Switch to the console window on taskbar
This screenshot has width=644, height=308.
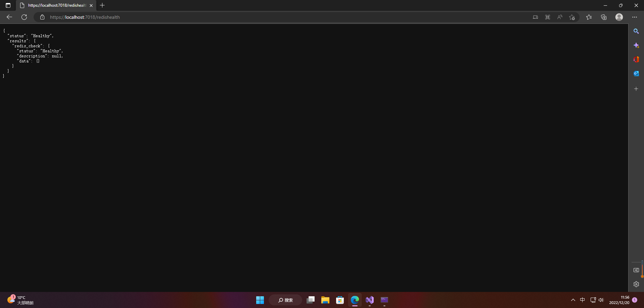point(384,300)
